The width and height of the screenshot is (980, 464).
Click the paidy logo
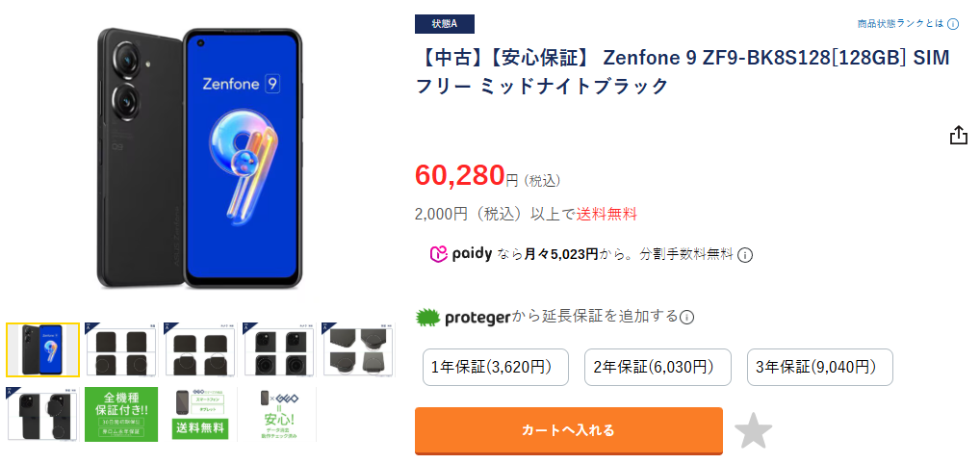[460, 254]
